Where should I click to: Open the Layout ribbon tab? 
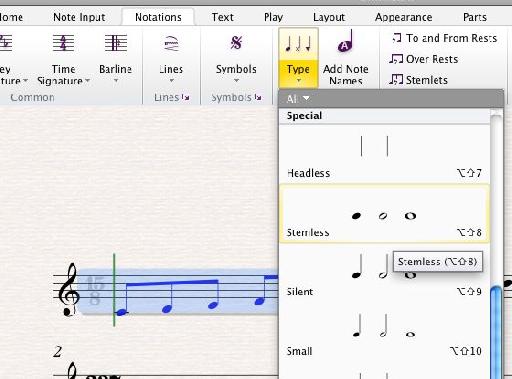329,17
